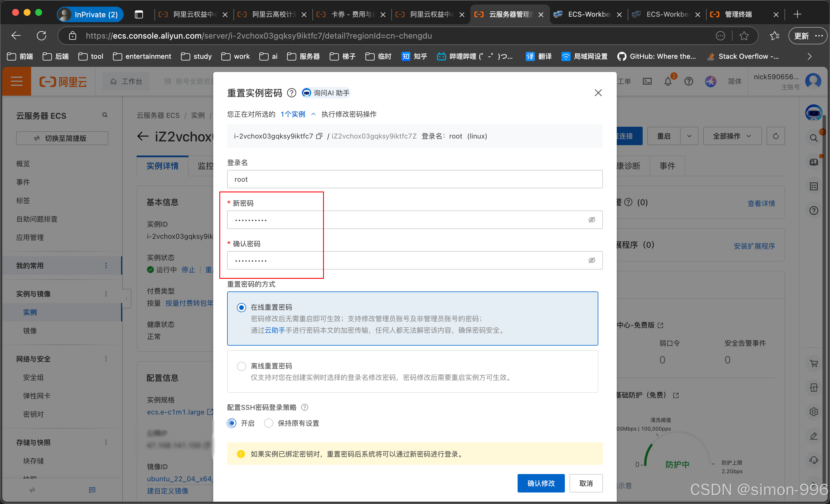This screenshot has height=504, width=830.
Task: Switch to the Events tab
Action: click(x=667, y=166)
